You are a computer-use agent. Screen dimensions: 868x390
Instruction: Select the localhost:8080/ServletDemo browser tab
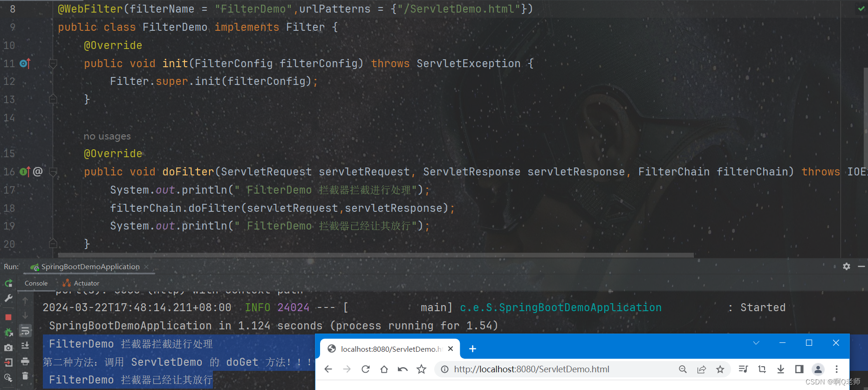click(390, 349)
